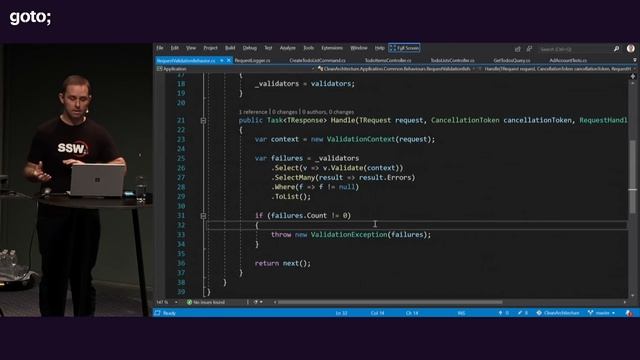
Task: Open the View menu
Action: (x=191, y=48)
